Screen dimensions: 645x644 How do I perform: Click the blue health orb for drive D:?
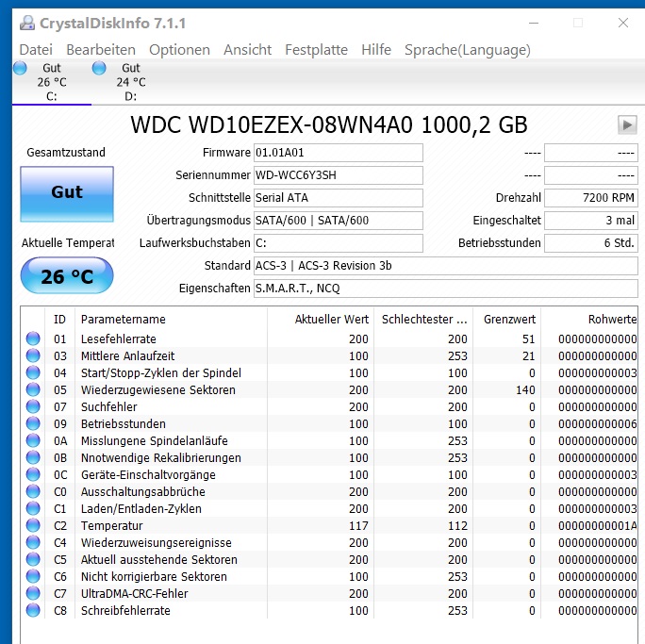pyautogui.click(x=99, y=68)
